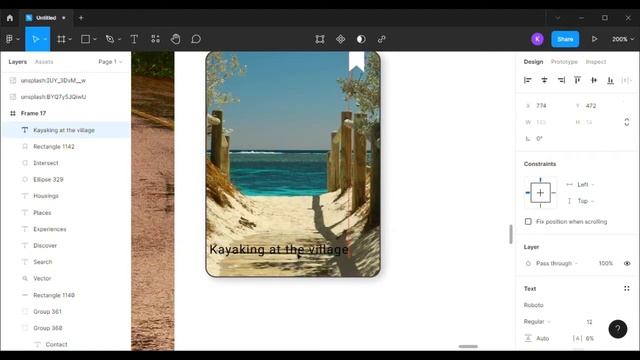This screenshot has height=360, width=640.
Task: Click the vertical canvas scrollbar
Action: (510, 234)
